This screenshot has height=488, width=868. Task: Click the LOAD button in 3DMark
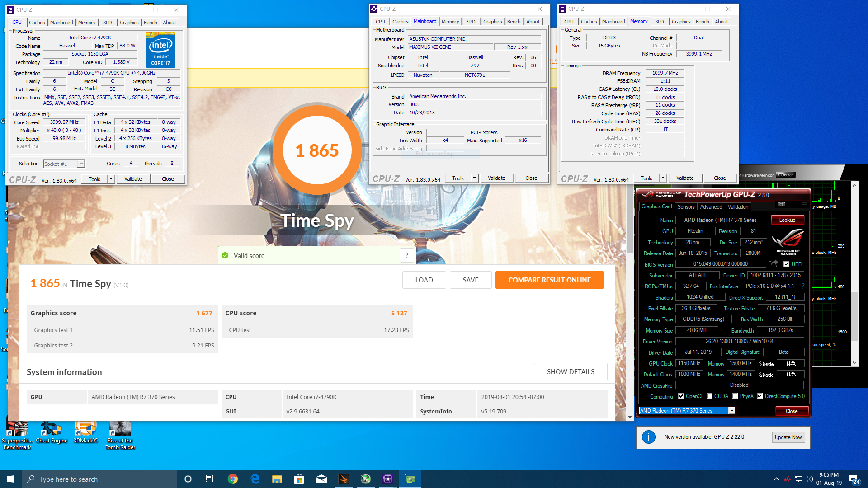click(424, 280)
